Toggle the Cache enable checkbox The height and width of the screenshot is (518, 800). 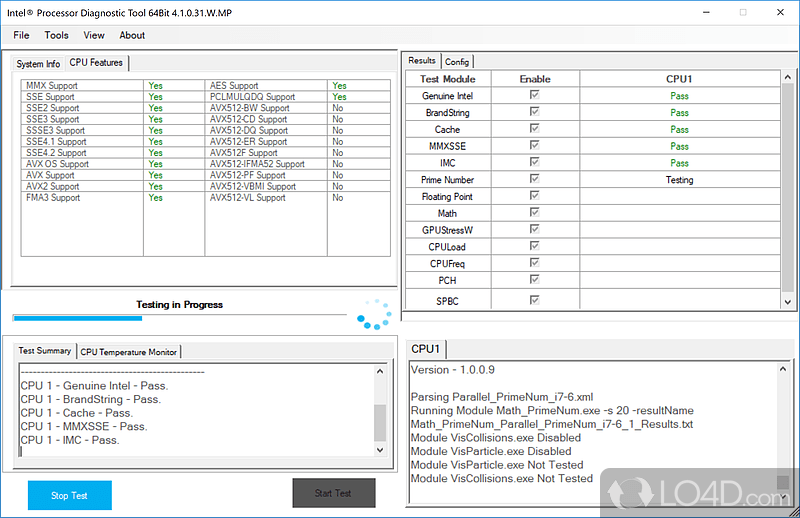pos(535,128)
